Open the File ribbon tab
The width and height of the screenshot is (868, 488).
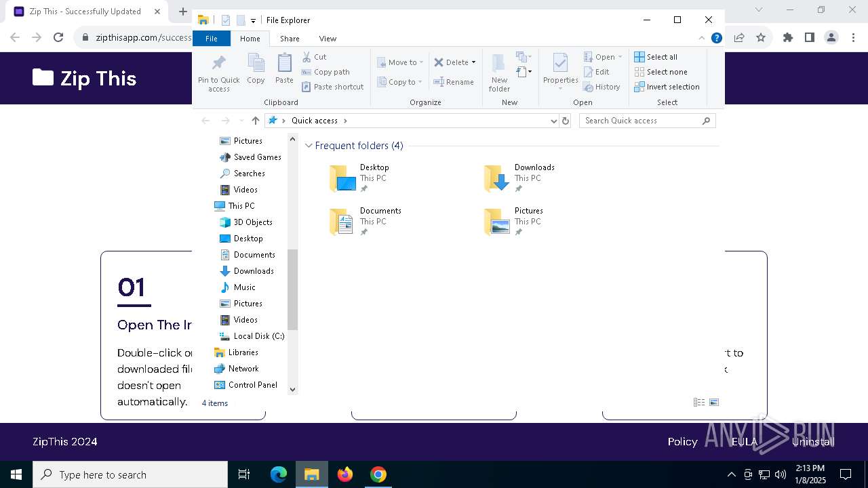click(212, 39)
